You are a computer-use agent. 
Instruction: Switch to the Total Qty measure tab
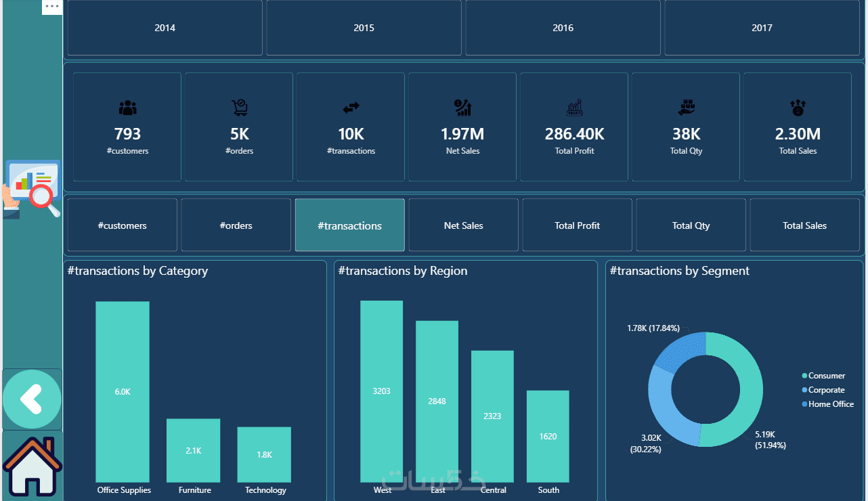[691, 225]
